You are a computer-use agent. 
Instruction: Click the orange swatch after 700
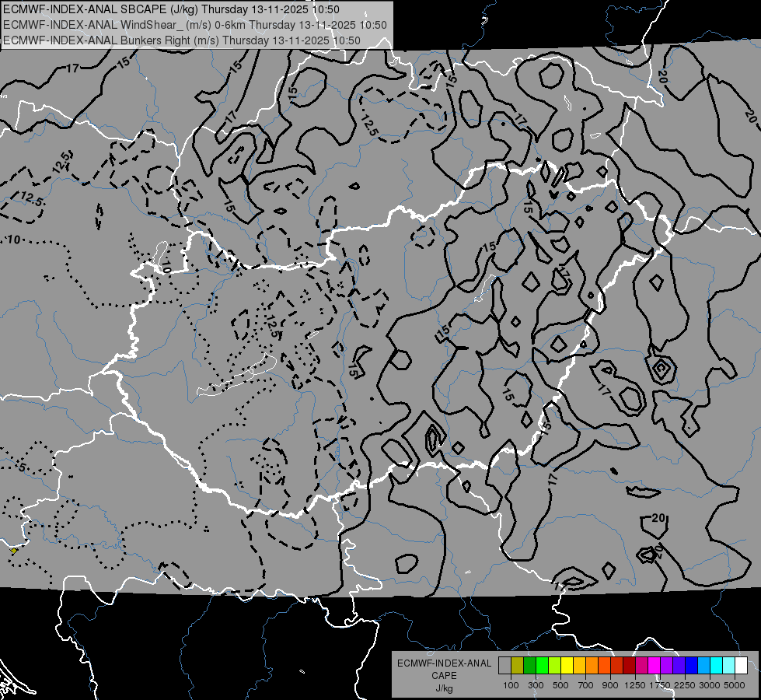pos(592,666)
